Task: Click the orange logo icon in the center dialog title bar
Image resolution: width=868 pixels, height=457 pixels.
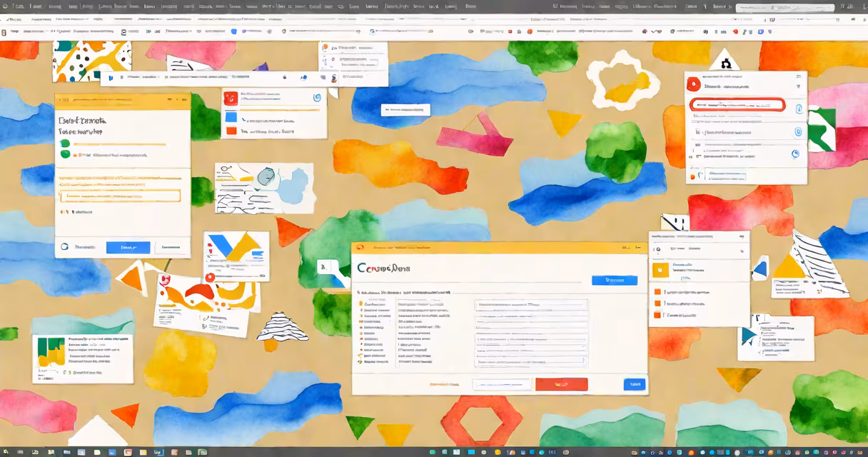Action: click(x=360, y=248)
